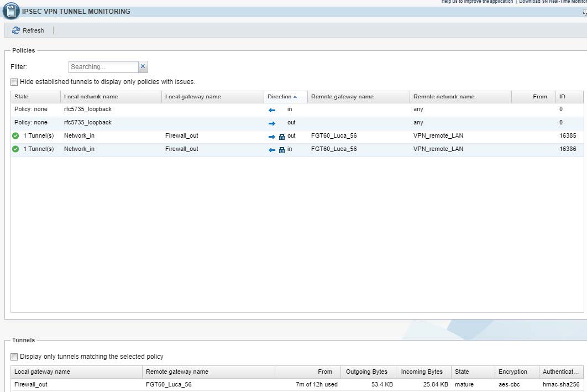Clear the filter with the X icon
Image resolution: width=587 pixels, height=392 pixels.
click(143, 66)
